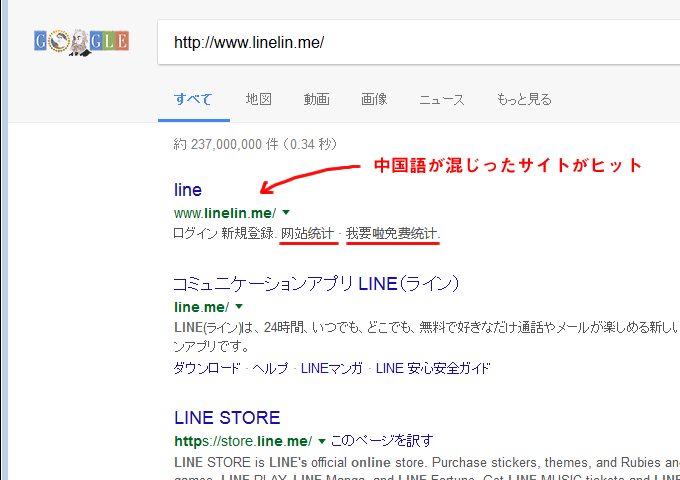Open the 動画 search tab
The height and width of the screenshot is (480, 680).
pos(317,99)
